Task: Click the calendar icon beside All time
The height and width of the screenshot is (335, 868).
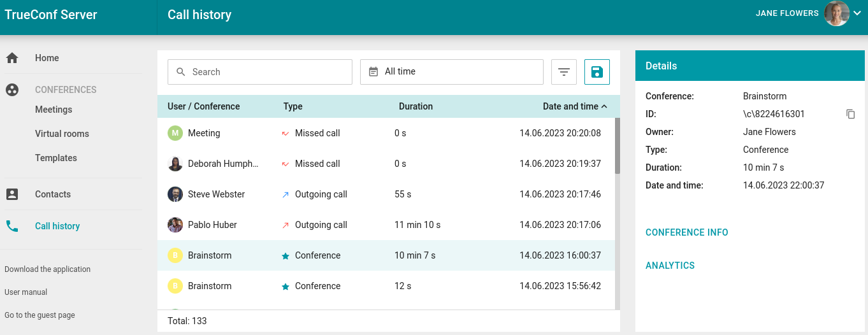Action: point(373,72)
